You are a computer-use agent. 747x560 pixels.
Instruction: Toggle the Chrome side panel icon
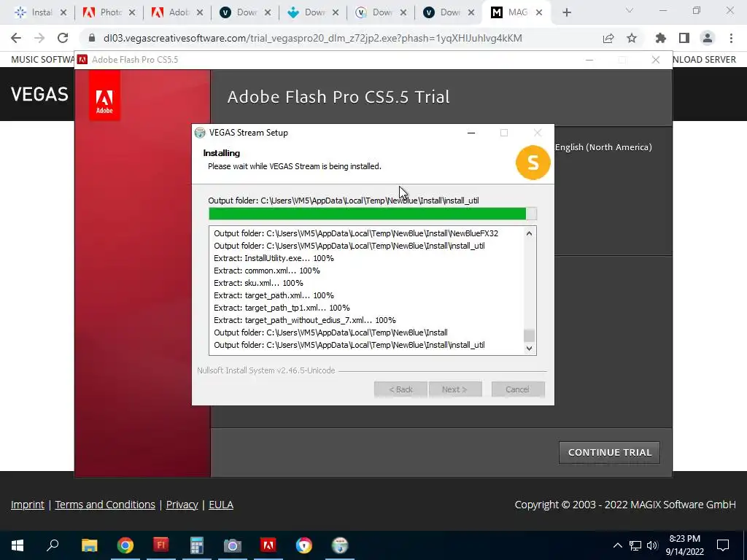(x=684, y=38)
